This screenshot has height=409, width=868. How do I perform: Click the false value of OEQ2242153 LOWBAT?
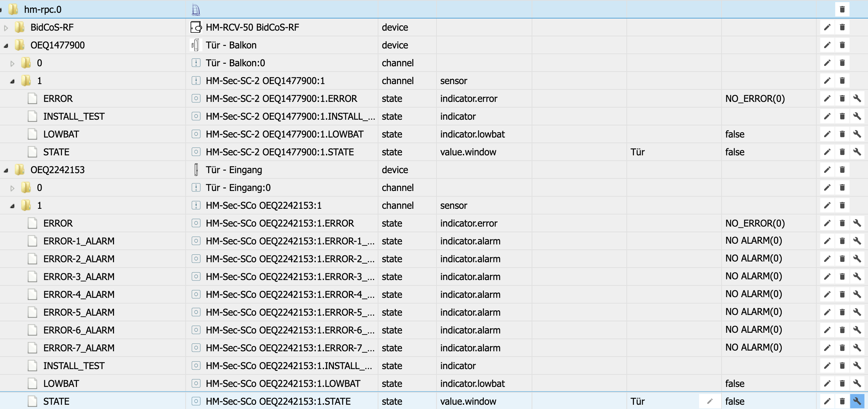[735, 383]
